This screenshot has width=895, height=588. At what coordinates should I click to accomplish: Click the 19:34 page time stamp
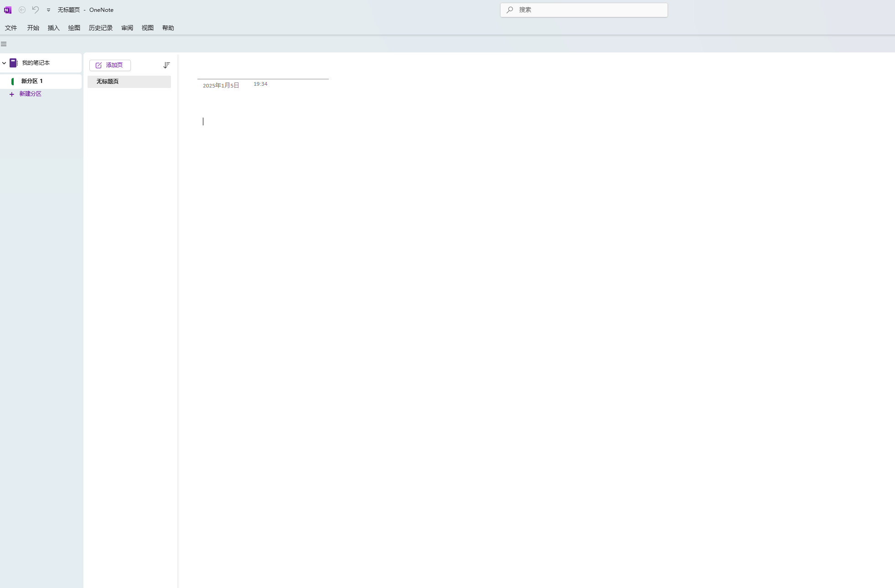(x=260, y=84)
